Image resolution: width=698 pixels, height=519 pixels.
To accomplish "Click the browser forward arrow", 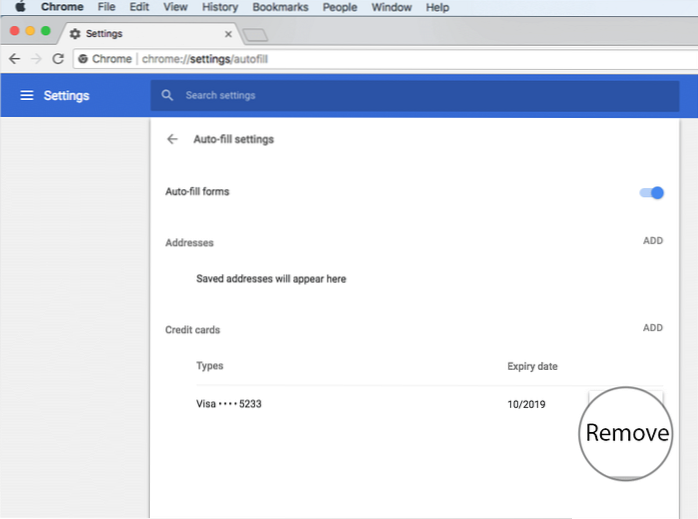I will click(36, 59).
